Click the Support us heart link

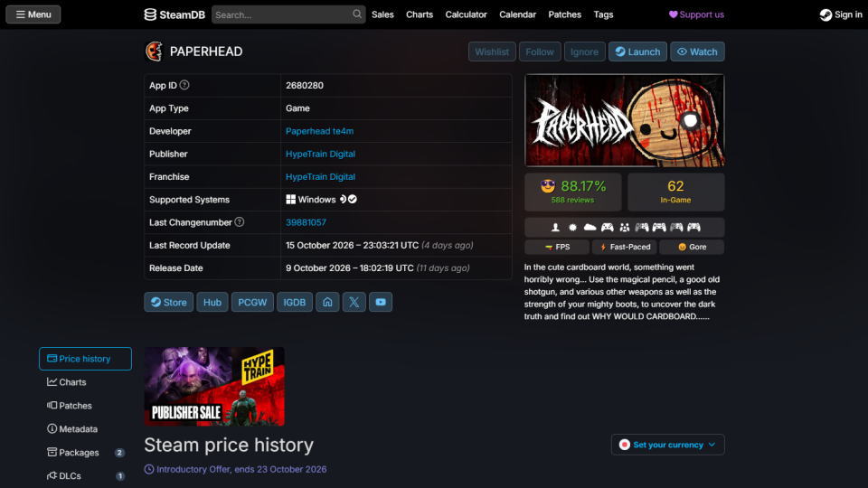[696, 14]
